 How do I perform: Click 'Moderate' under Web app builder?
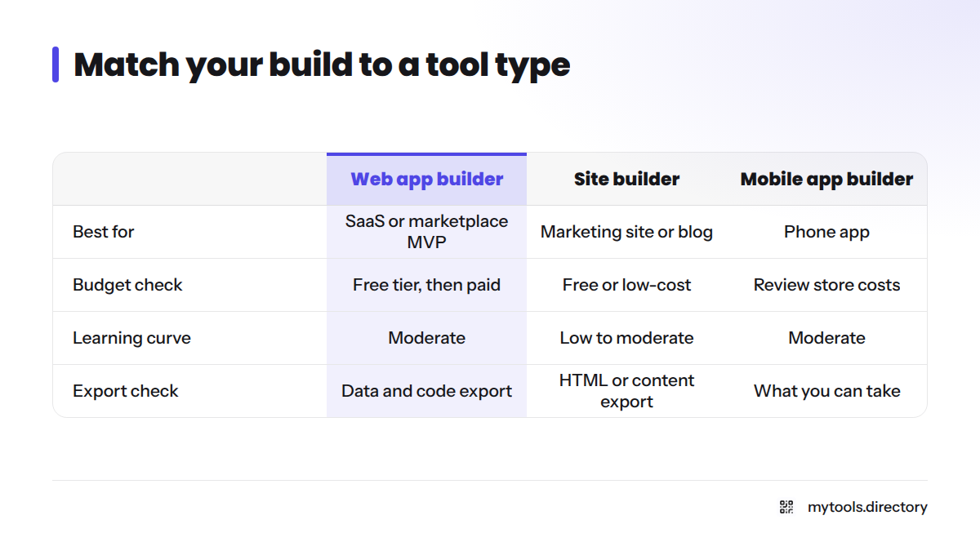[427, 338]
